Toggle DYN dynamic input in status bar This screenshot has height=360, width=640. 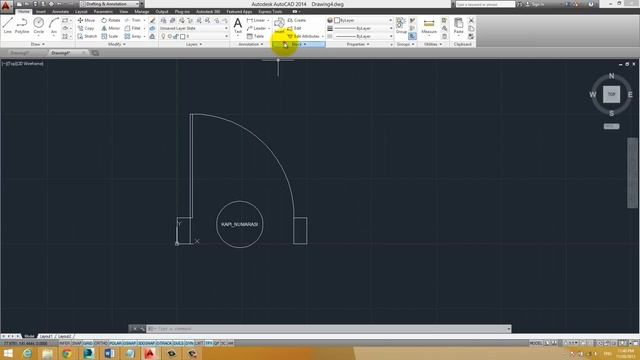pyautogui.click(x=189, y=344)
